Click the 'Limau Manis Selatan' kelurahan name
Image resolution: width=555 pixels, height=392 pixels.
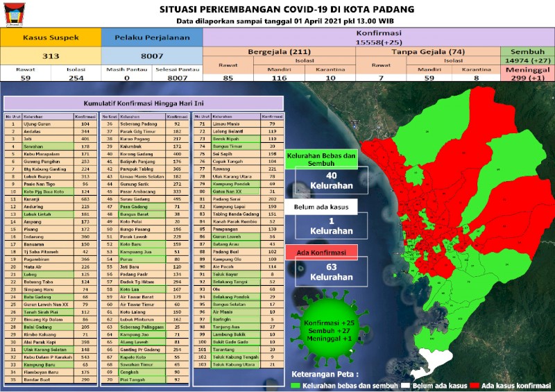[x=142, y=176]
